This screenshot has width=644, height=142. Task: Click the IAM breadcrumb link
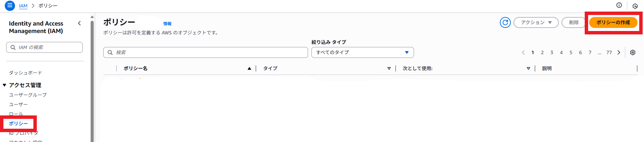(23, 6)
